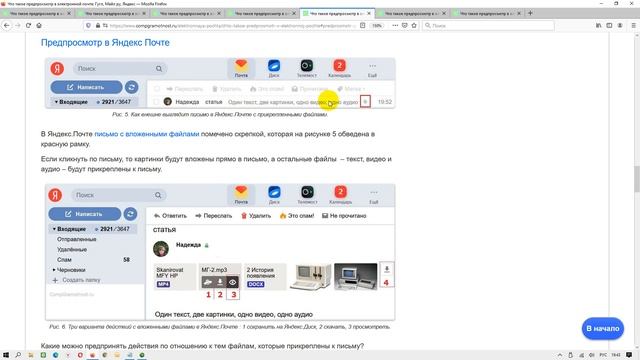This screenshot has height=360, width=640.
Task: Tick the Надежда message checkbox in figure 5
Action: (156, 102)
